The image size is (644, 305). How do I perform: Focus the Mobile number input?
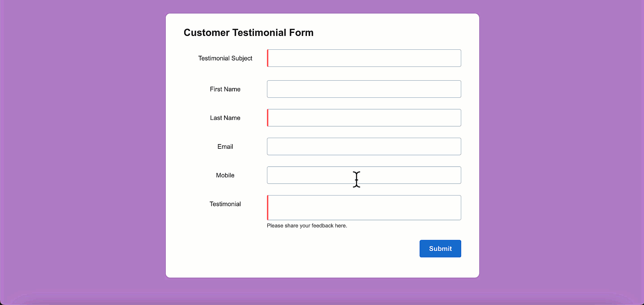(x=364, y=175)
